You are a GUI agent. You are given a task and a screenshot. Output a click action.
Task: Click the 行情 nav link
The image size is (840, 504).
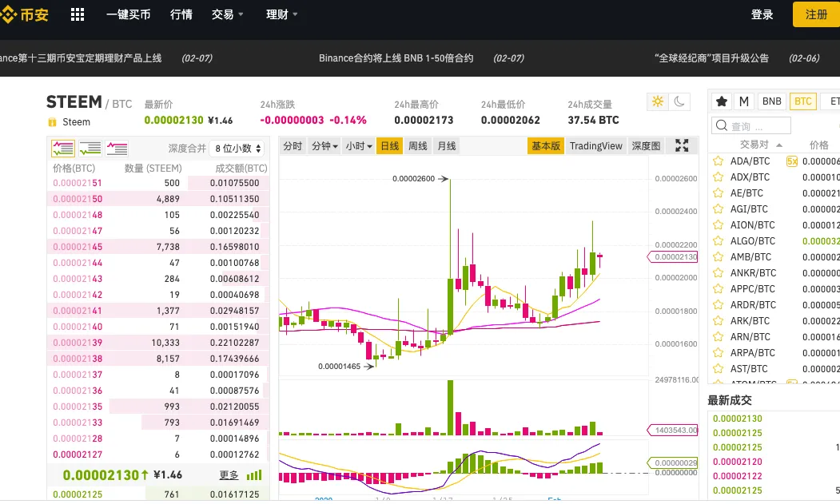click(x=181, y=14)
